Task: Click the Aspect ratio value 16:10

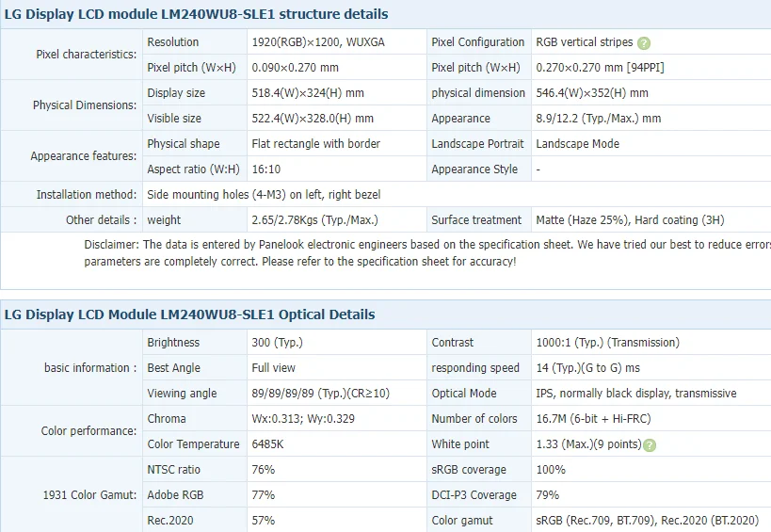Action: click(266, 169)
